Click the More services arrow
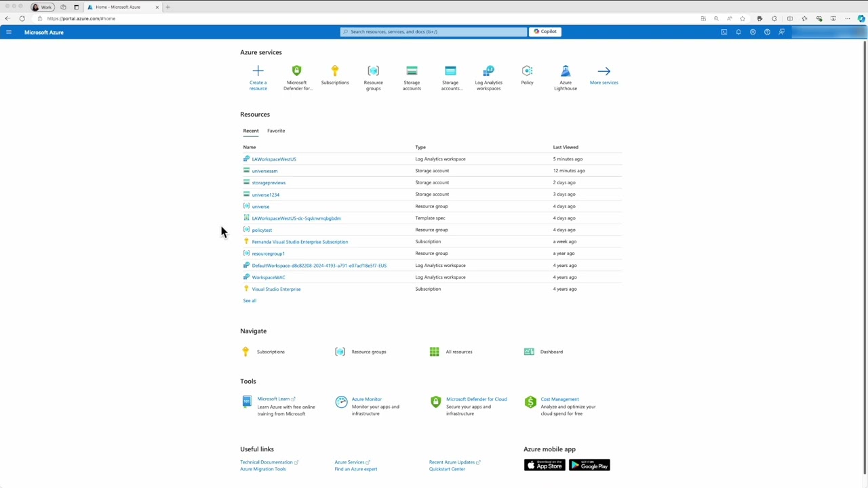 point(604,70)
